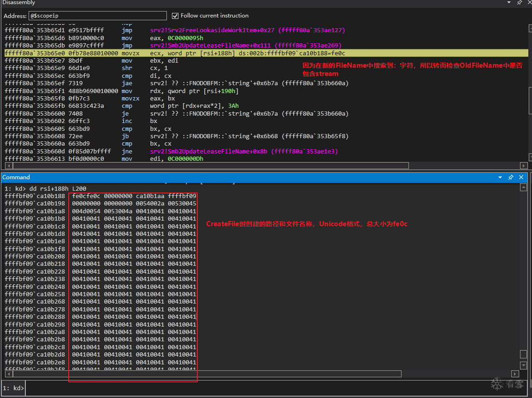Click the Address input field
The image size is (532, 398).
pos(98,16)
